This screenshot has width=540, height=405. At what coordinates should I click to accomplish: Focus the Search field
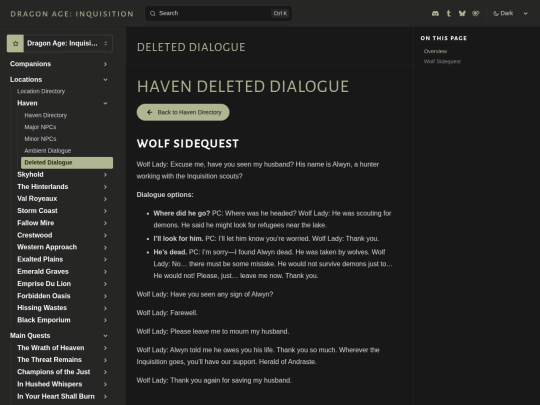pos(218,13)
